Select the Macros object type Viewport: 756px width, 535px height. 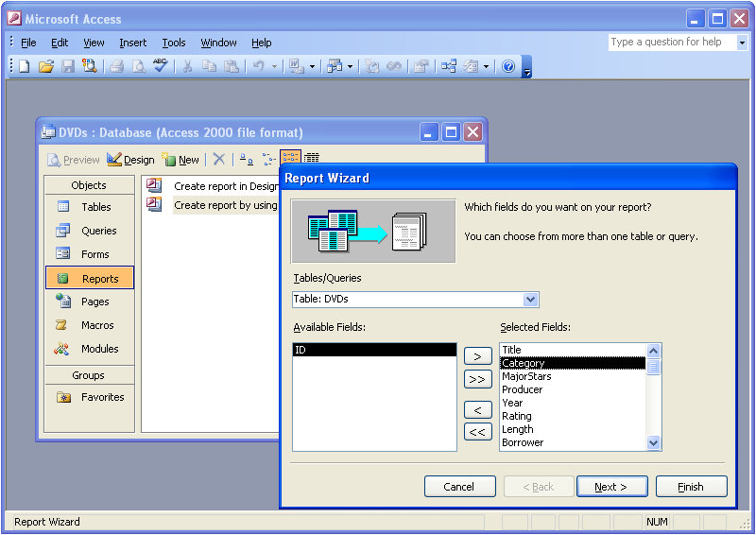(90, 325)
